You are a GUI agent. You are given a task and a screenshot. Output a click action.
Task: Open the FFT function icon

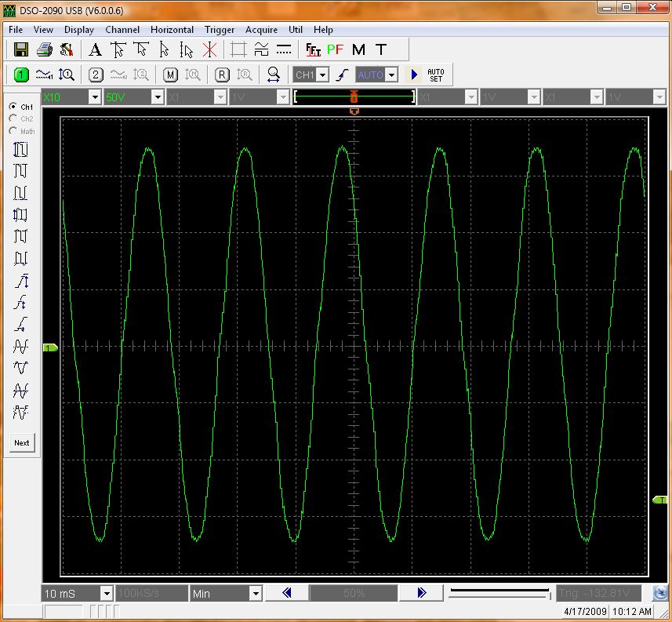pos(314,50)
